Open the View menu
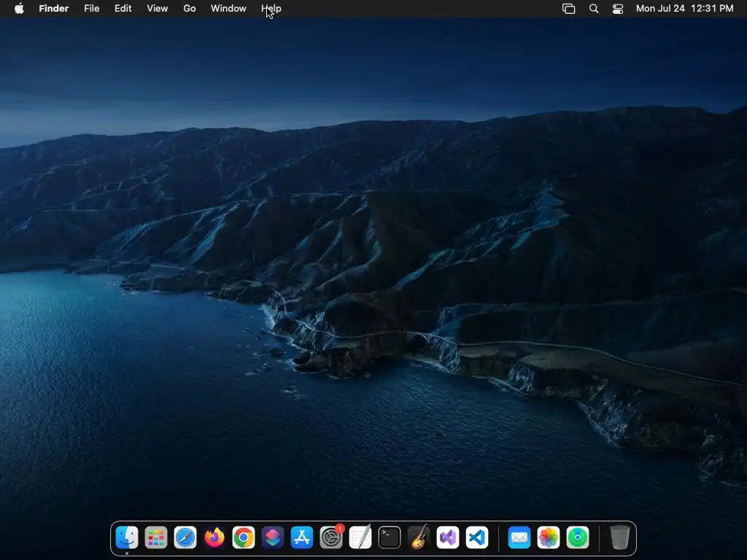Image resolution: width=747 pixels, height=560 pixels. [x=157, y=9]
